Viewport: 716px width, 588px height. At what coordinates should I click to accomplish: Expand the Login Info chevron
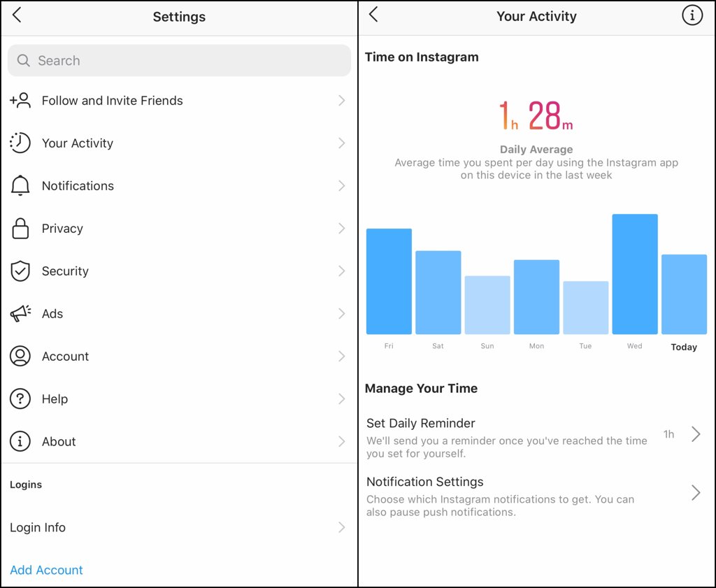341,527
